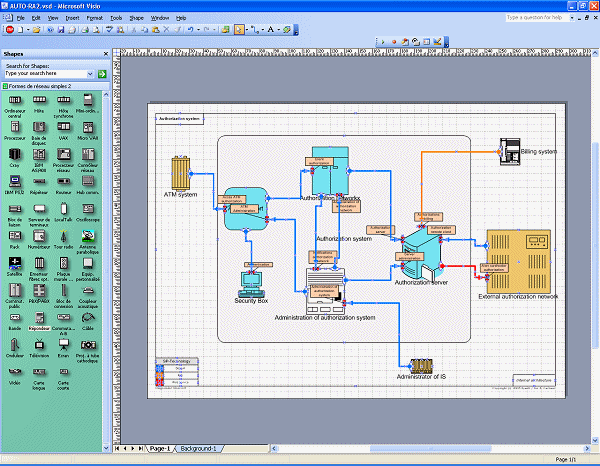Switch to the Page-1 tab
This screenshot has width=600, height=466.
[x=160, y=448]
